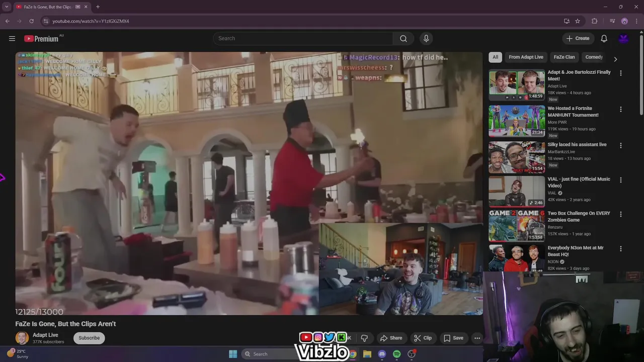Open the tab search dropdown arrow

coord(7,7)
